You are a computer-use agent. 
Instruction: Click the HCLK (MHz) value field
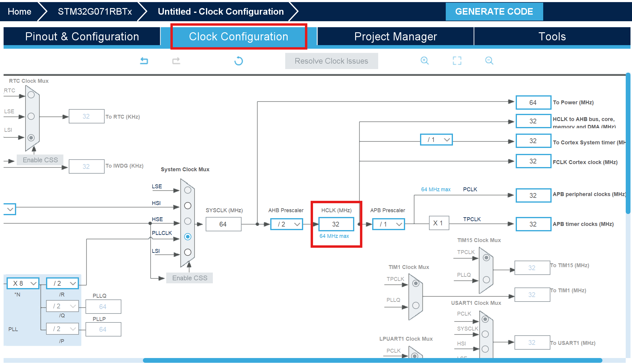pos(336,224)
